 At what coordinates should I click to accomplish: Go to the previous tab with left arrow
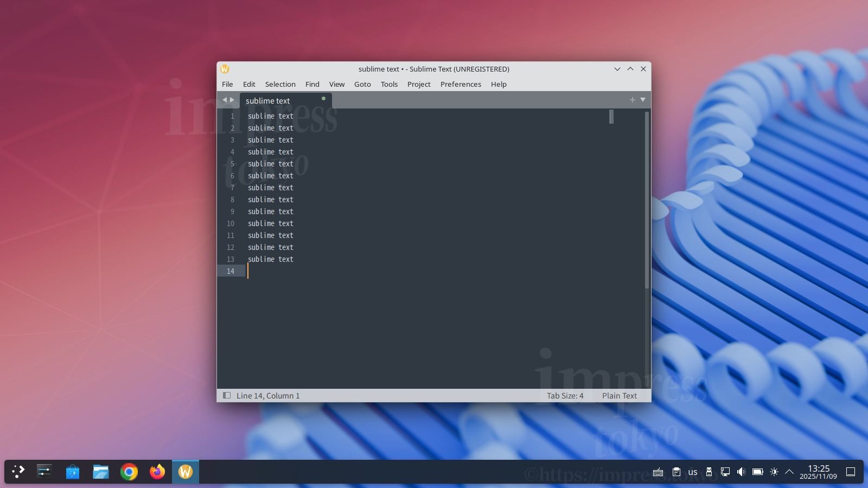coord(225,100)
